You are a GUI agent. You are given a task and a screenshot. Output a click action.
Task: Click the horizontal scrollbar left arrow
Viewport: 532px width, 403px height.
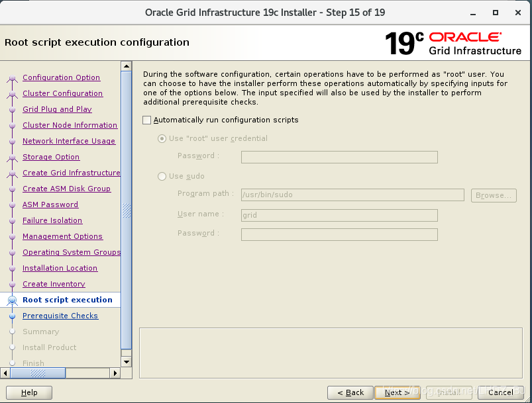pyautogui.click(x=5, y=373)
